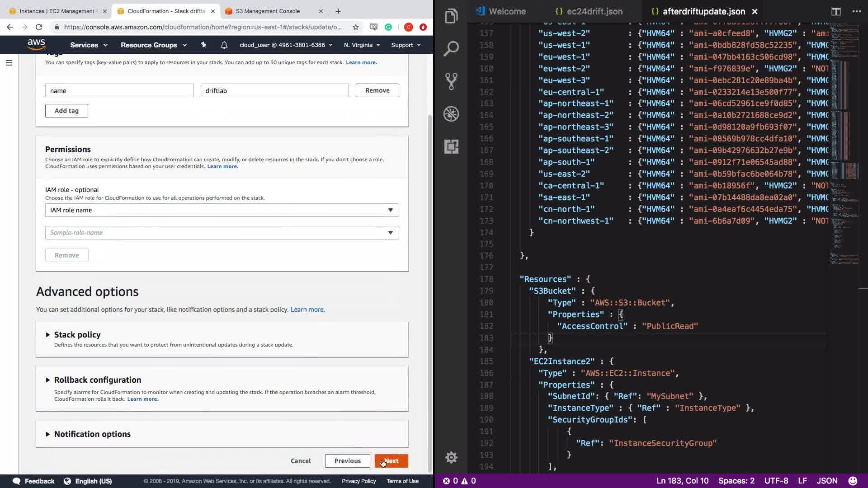Click inside the driftlab tag value field
This screenshot has width=868, height=488.
274,91
